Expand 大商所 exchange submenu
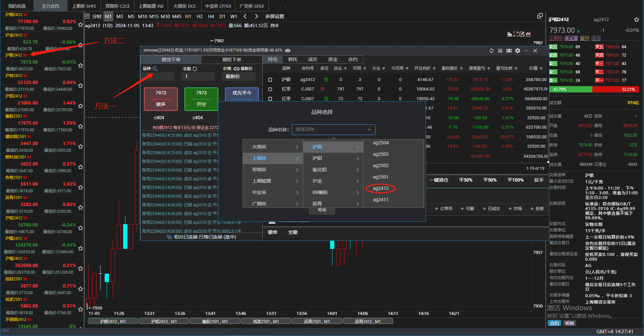The image size is (644, 336). coord(273,147)
